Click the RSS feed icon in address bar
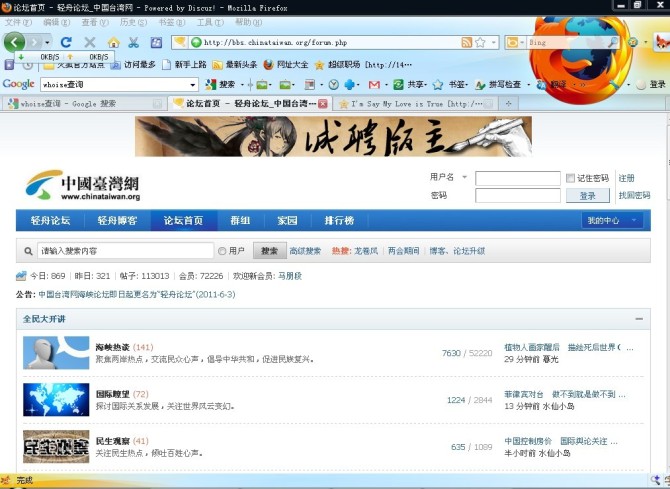This screenshot has height=489, width=670. pos(467,42)
